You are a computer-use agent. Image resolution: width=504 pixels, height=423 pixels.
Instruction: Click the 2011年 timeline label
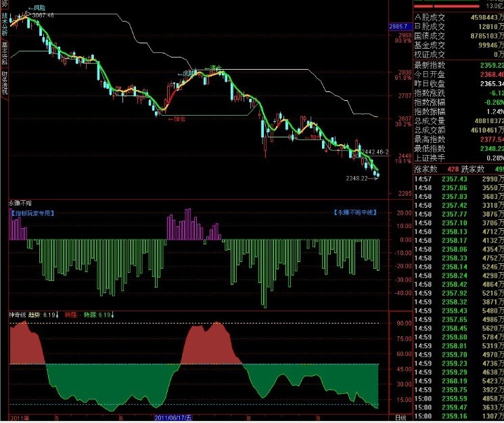pyautogui.click(x=20, y=418)
